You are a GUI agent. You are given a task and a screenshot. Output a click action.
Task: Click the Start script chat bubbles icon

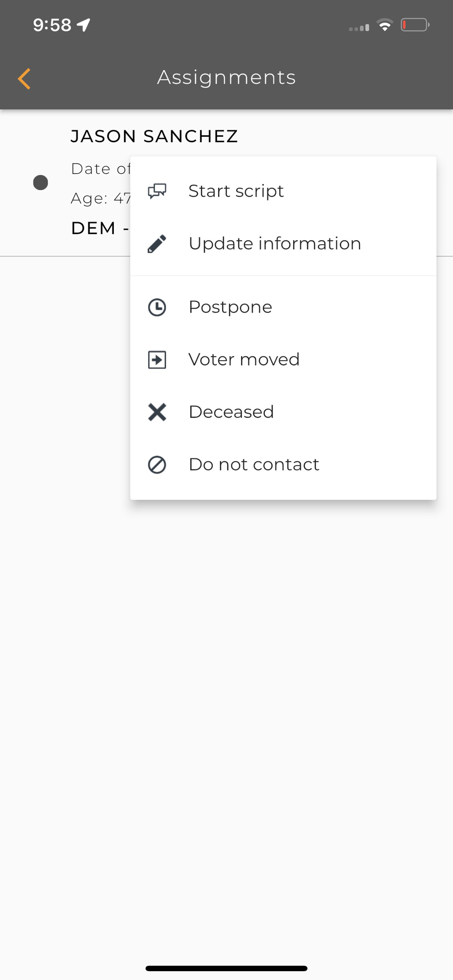pyautogui.click(x=157, y=191)
